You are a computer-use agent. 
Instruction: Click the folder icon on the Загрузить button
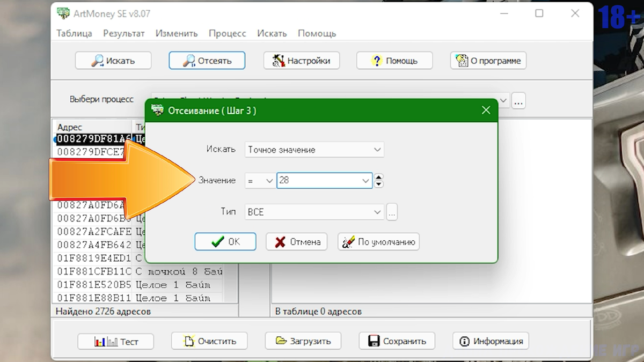click(x=281, y=341)
